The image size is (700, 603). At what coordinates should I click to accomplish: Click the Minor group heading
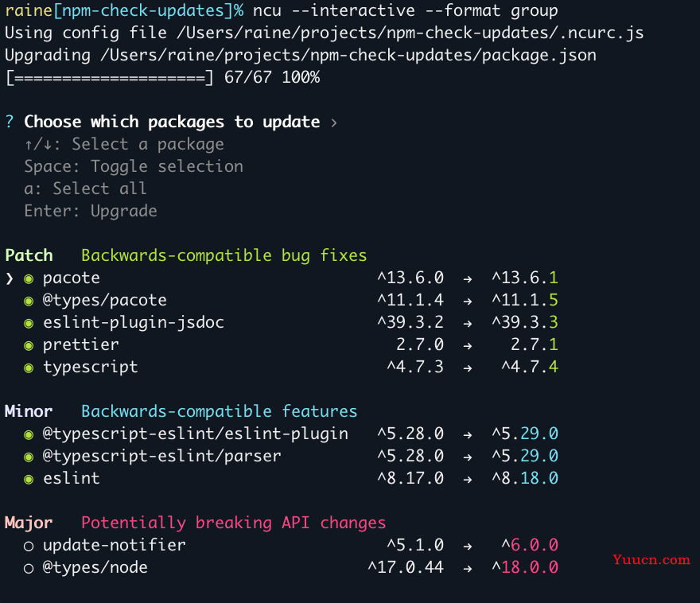click(x=29, y=411)
